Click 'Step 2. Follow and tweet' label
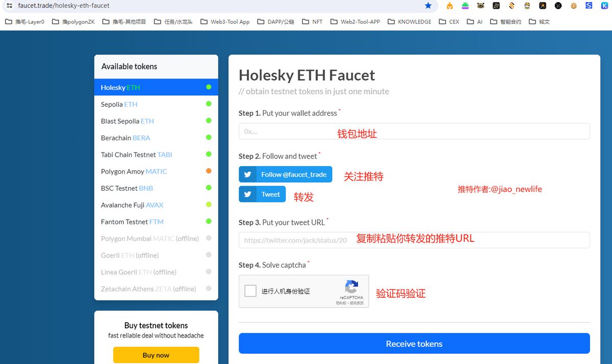 click(x=278, y=157)
